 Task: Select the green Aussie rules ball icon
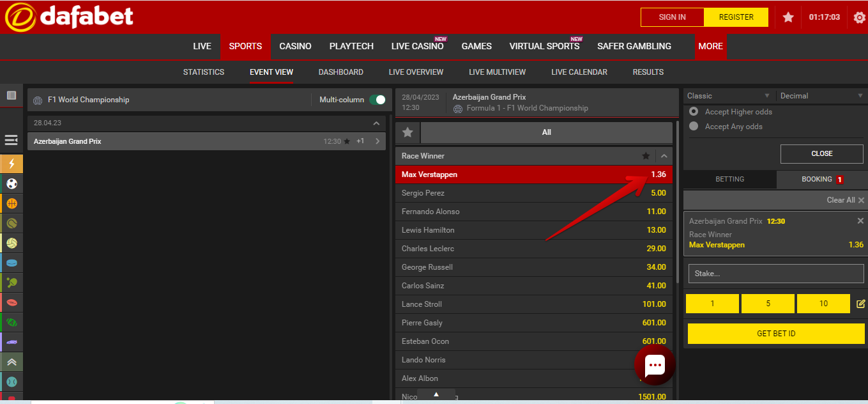pyautogui.click(x=11, y=322)
